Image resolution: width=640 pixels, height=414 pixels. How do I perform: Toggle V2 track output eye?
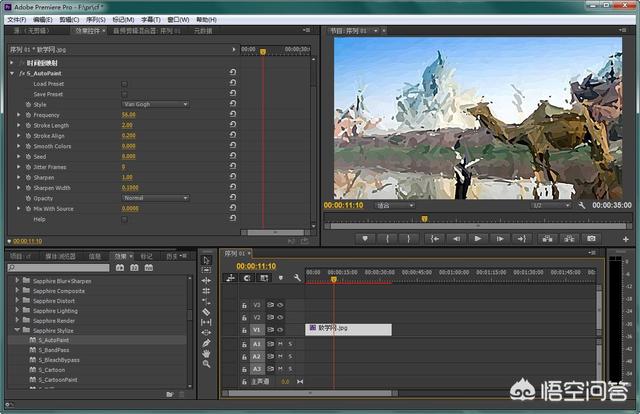[x=280, y=317]
